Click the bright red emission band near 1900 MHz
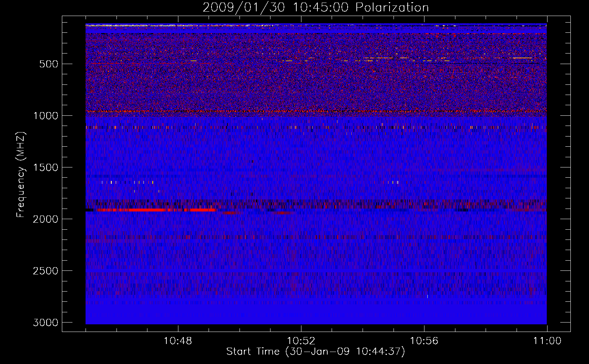This screenshot has width=589, height=364. 155,210
